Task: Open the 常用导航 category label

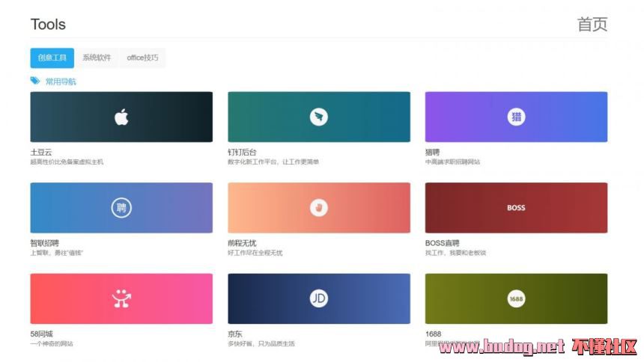Action: click(61, 82)
